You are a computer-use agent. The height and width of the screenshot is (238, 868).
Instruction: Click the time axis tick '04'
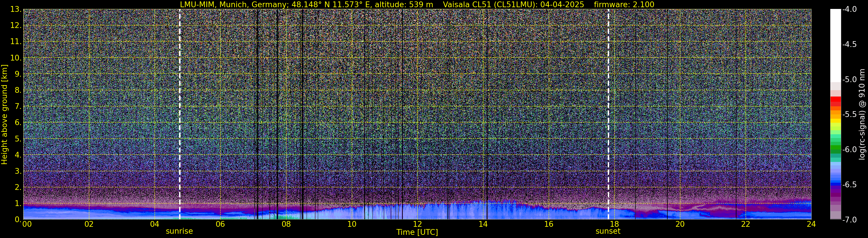coord(154,224)
